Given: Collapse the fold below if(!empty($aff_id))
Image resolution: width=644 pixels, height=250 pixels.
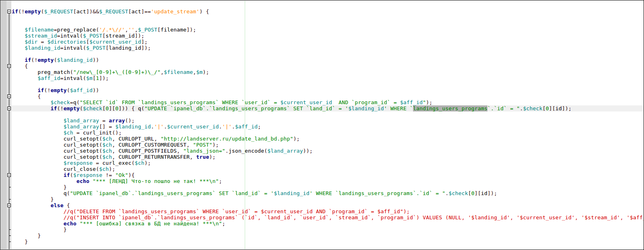Looking at the screenshot, I should point(9,97).
